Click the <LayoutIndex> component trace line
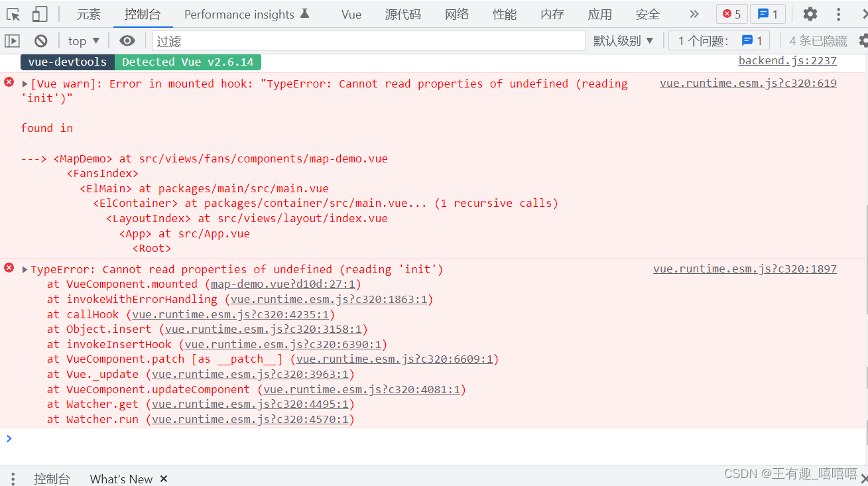This screenshot has height=486, width=868. pos(247,219)
